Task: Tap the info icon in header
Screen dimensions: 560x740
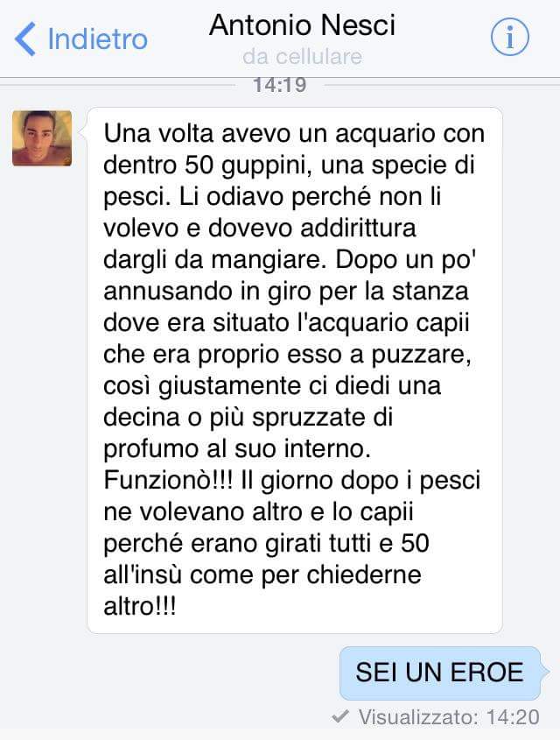Action: pos(509,37)
